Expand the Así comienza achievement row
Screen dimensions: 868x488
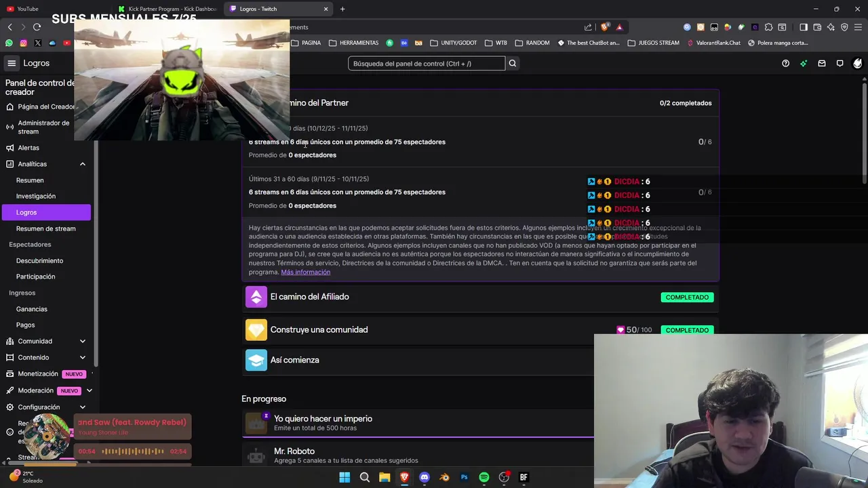point(480,360)
